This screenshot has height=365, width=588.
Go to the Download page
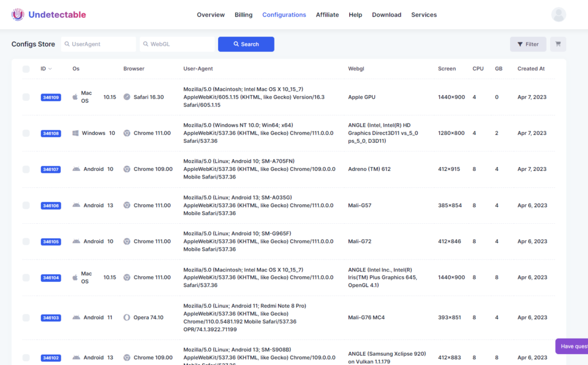(x=386, y=14)
